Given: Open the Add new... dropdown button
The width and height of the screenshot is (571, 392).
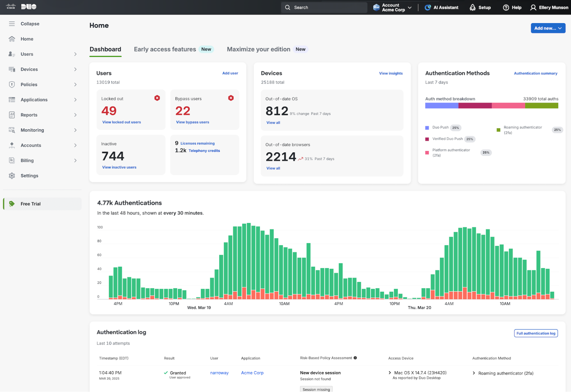Looking at the screenshot, I should coord(548,28).
